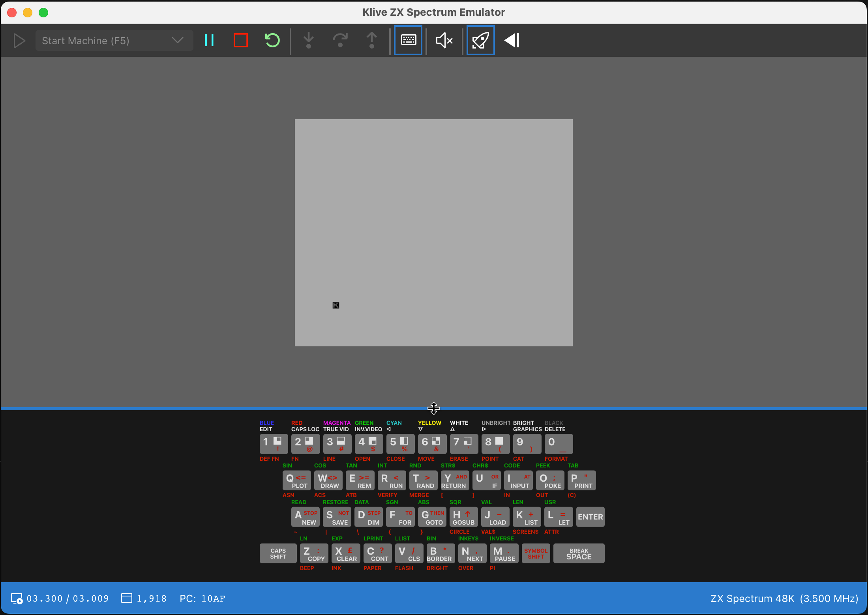Click the V CLS key

pos(409,553)
